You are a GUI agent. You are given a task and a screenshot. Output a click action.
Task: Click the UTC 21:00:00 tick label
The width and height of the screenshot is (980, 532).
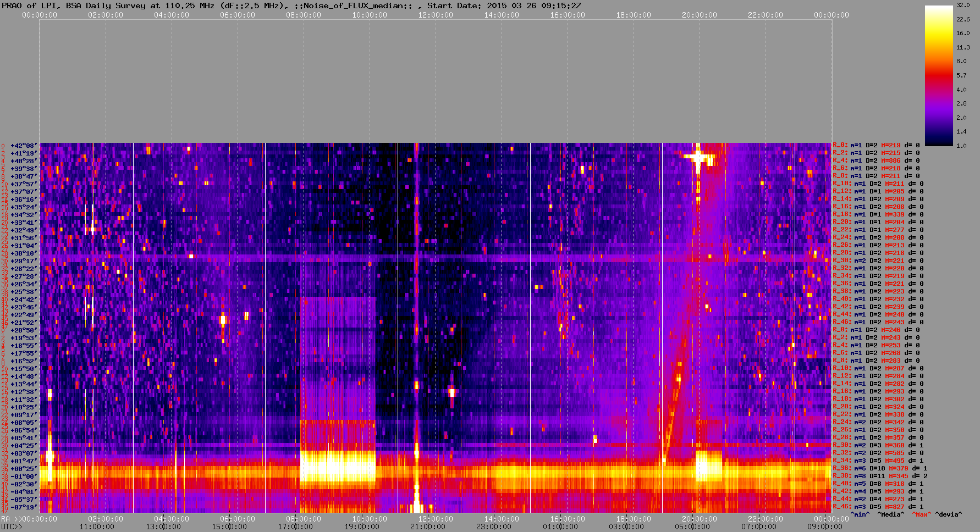[x=428, y=527]
